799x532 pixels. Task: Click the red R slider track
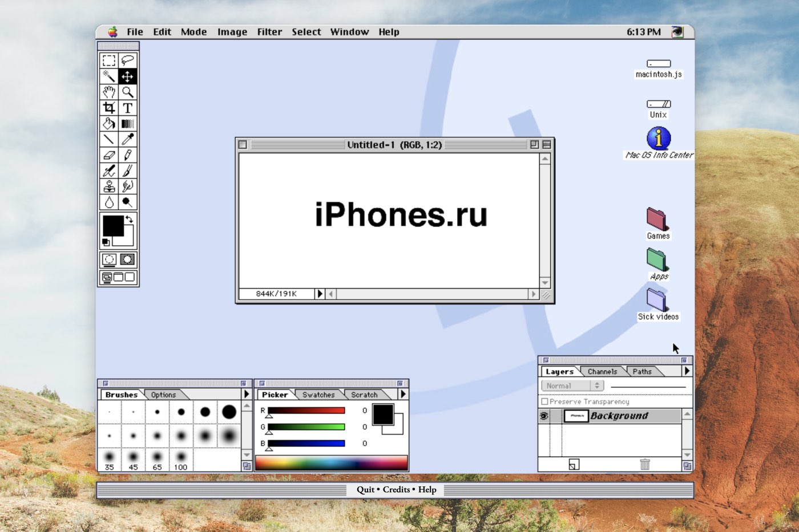click(x=306, y=411)
